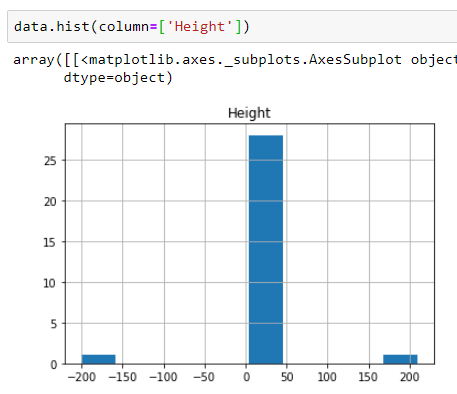Image resolution: width=457 pixels, height=394 pixels.
Task: Click the histogram bar near -200
Action: click(99, 359)
